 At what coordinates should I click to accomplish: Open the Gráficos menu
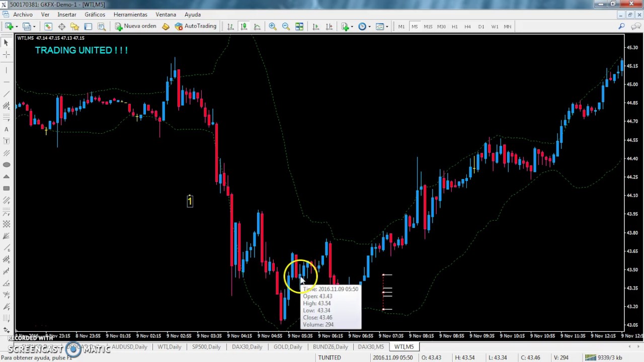[x=95, y=15]
